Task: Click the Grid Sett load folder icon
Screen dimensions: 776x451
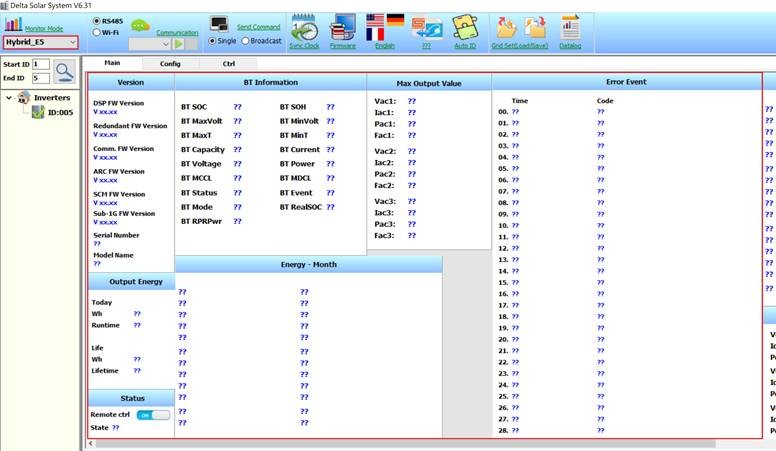Action: [506, 28]
